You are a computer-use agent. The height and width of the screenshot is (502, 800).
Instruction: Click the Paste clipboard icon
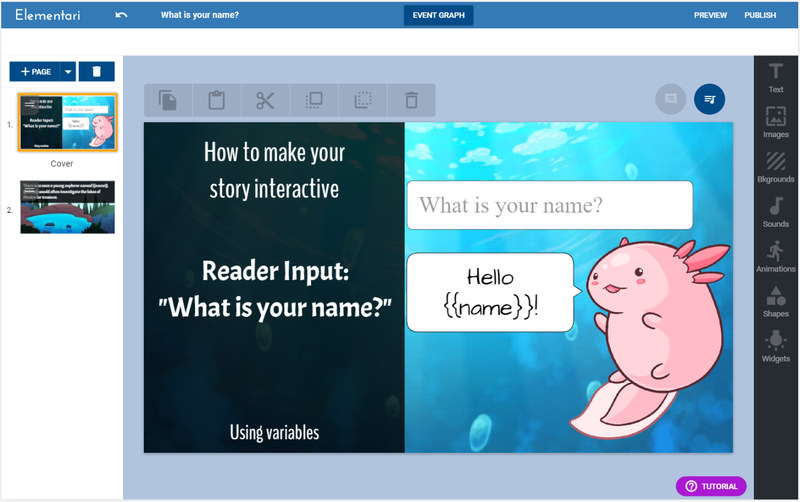pos(216,101)
